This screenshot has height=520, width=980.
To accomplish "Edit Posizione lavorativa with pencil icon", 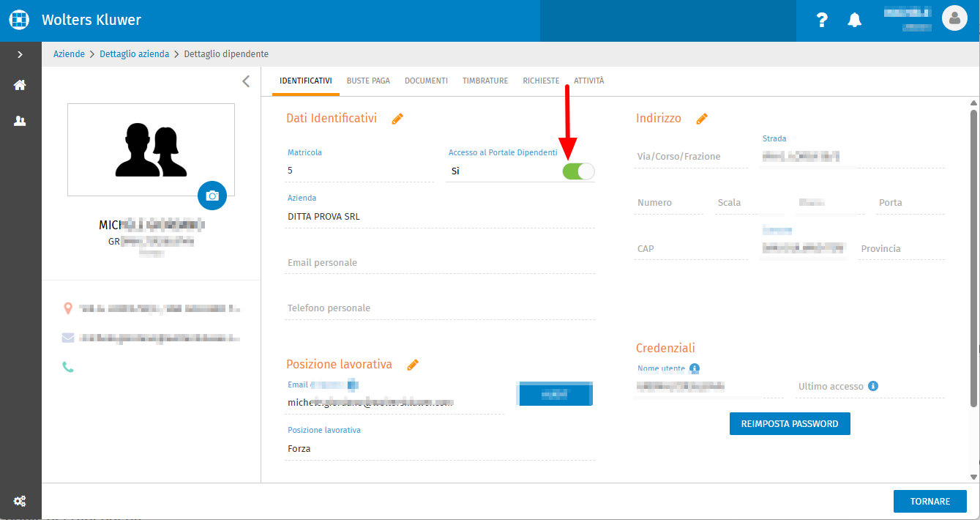I will tap(413, 365).
